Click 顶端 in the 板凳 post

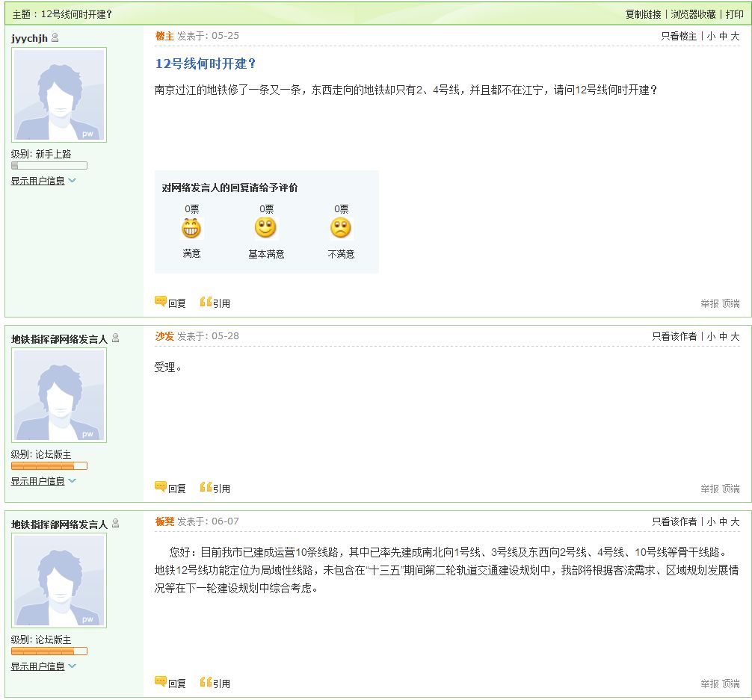(x=731, y=684)
